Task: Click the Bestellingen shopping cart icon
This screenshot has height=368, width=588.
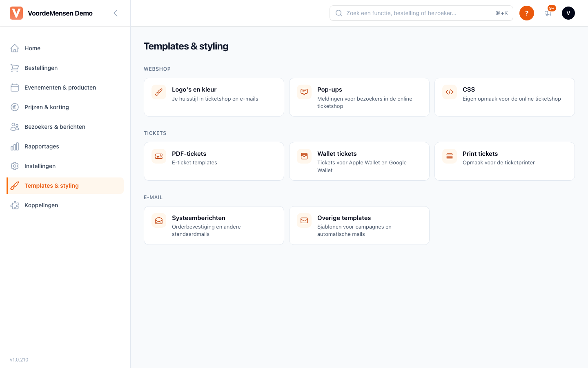Action: (15, 68)
